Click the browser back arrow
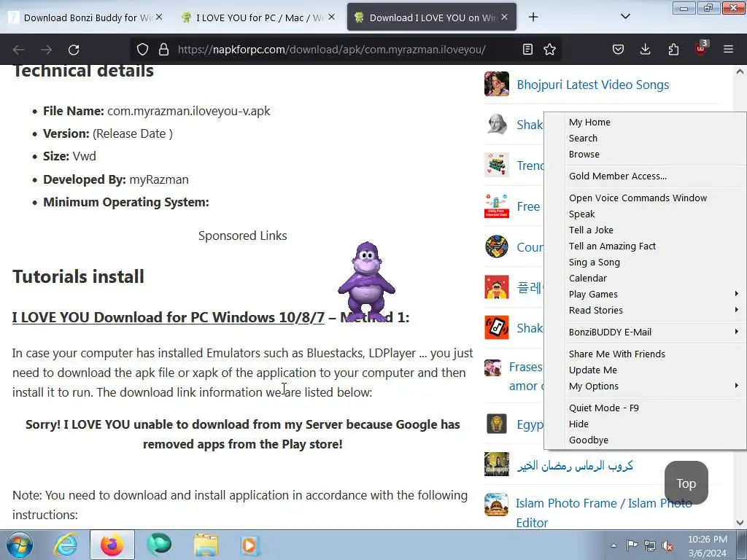The height and width of the screenshot is (560, 747). click(18, 50)
